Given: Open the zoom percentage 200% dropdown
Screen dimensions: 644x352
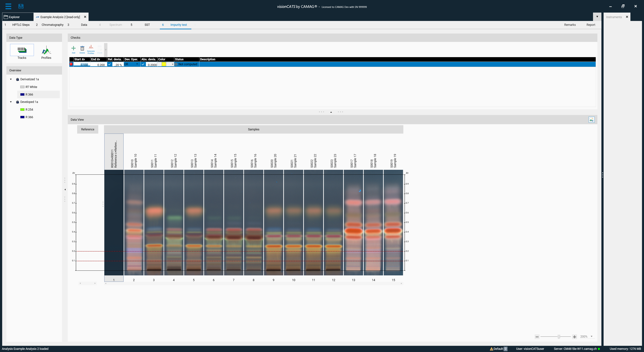Looking at the screenshot, I should coord(592,337).
